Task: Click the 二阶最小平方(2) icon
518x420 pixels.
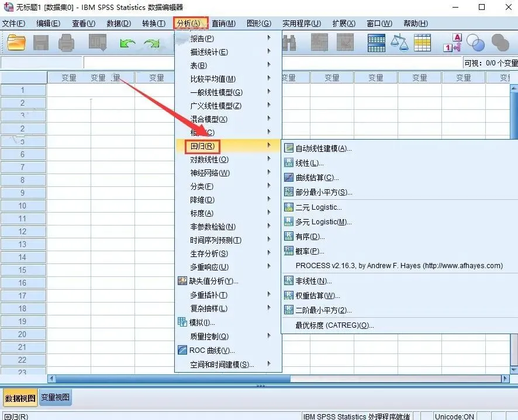Action: [289, 310]
